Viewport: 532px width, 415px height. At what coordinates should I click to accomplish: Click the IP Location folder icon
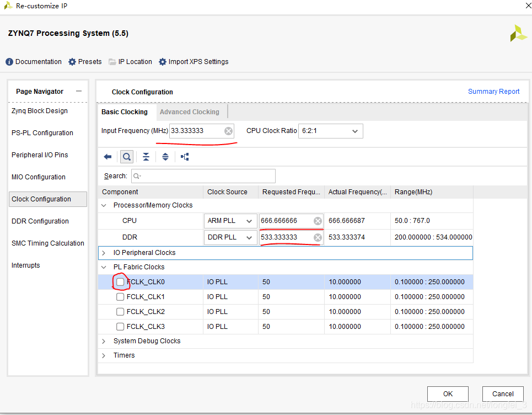click(112, 62)
